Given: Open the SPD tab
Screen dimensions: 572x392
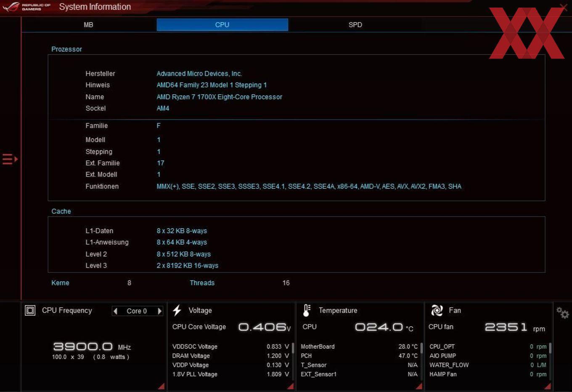Looking at the screenshot, I should (355, 25).
